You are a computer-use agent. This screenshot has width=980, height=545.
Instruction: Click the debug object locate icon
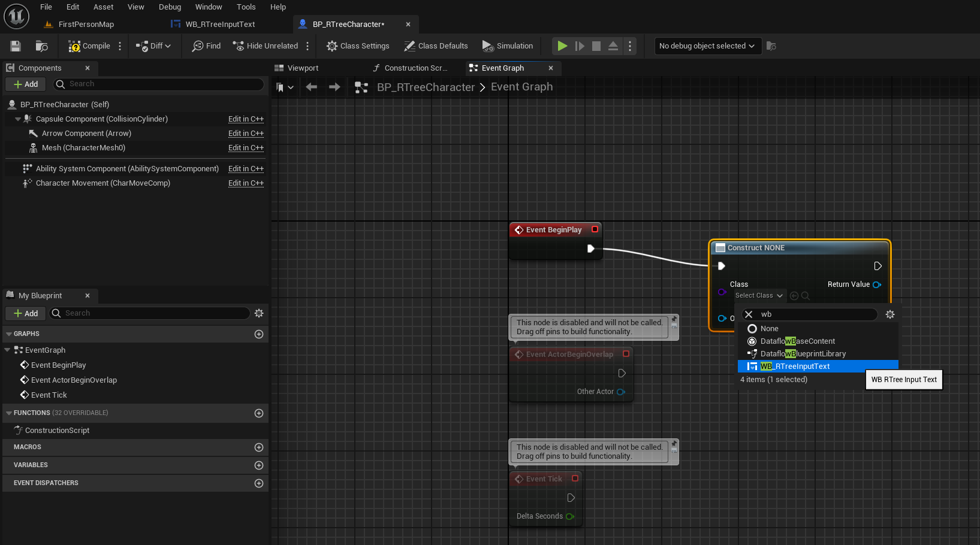click(x=771, y=46)
